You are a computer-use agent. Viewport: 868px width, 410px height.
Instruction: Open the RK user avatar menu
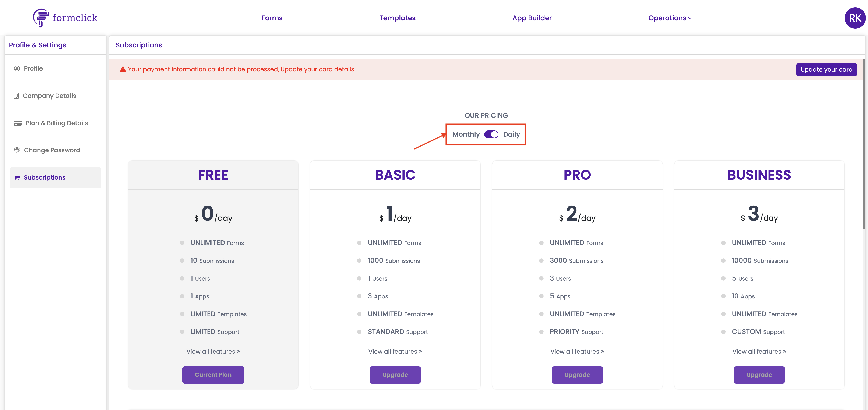854,18
